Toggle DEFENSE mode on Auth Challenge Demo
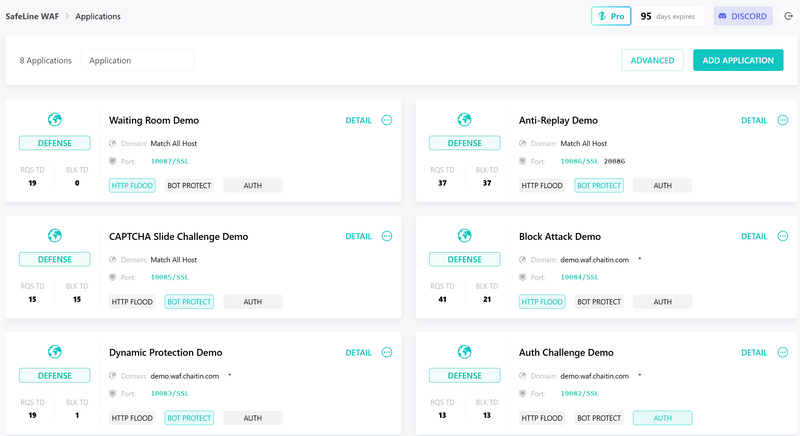 [464, 375]
